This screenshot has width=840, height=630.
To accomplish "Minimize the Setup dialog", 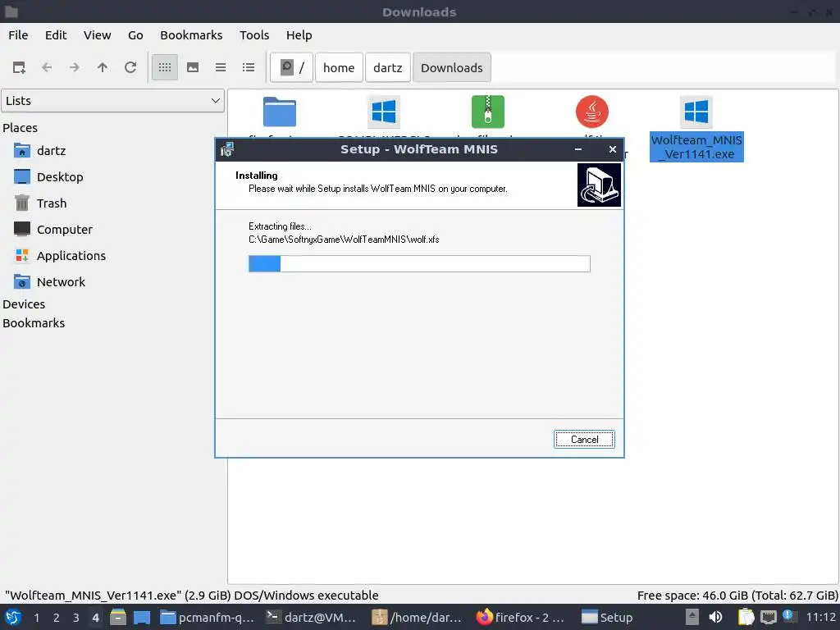I will tap(578, 149).
